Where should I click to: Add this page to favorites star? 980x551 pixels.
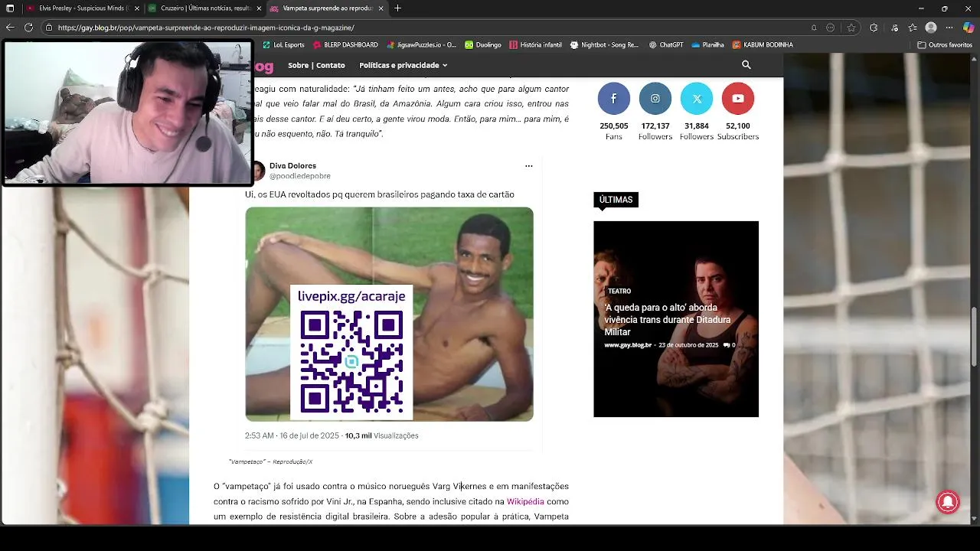point(851,28)
